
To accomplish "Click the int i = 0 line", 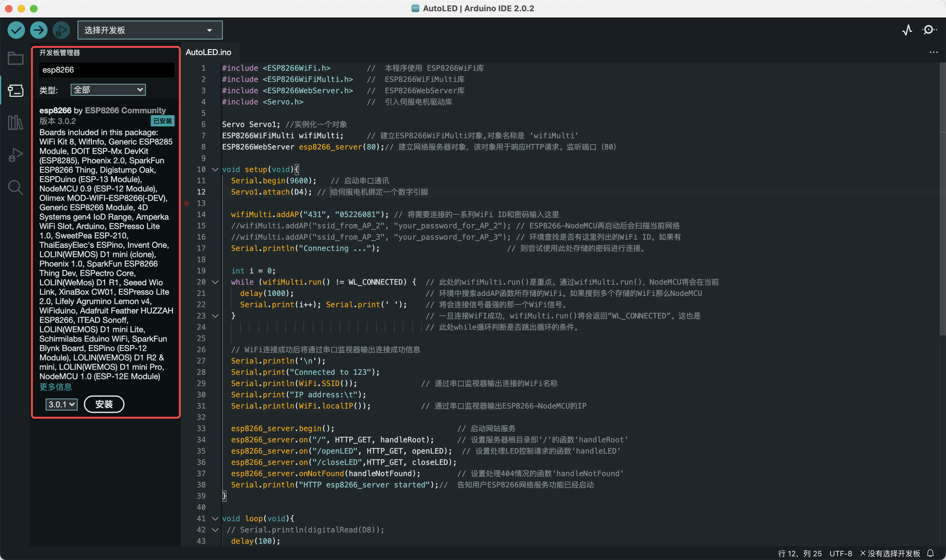I will tap(253, 271).
